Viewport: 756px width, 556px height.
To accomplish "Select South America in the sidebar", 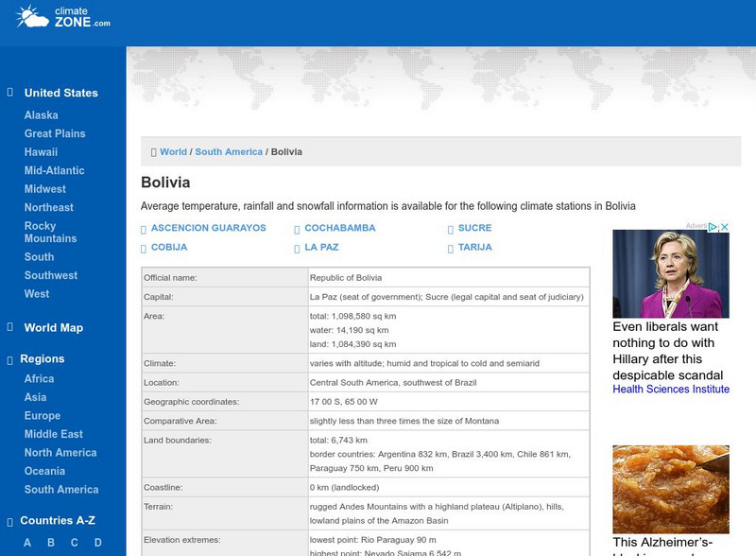I will click(x=61, y=489).
